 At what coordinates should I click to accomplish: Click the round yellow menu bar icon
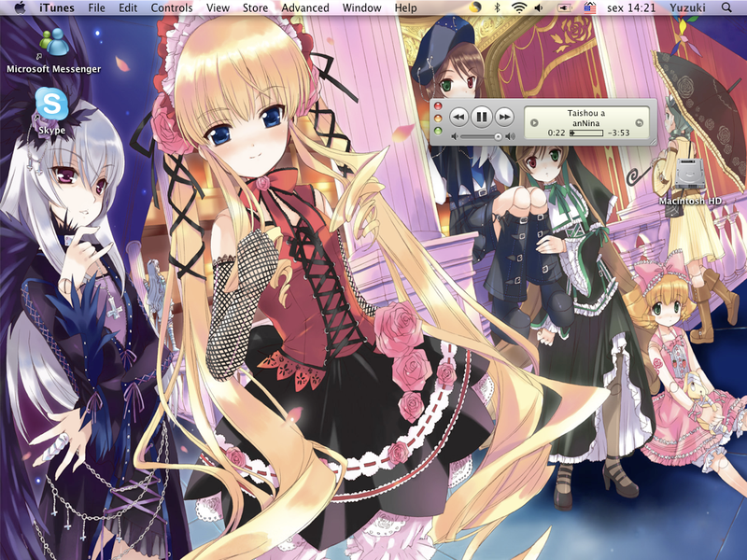(x=475, y=7)
